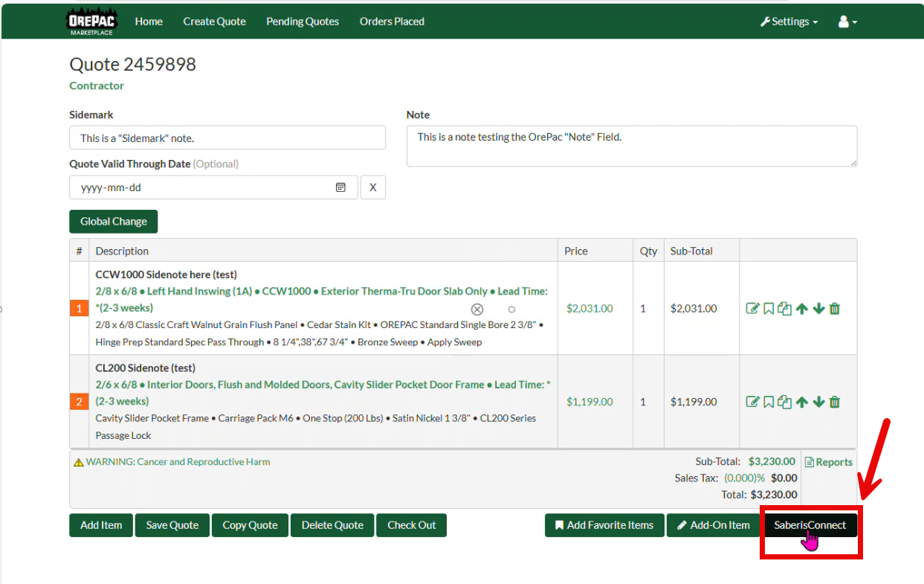Open the Reports link
Viewport: 924px width, 584px height.
click(829, 462)
